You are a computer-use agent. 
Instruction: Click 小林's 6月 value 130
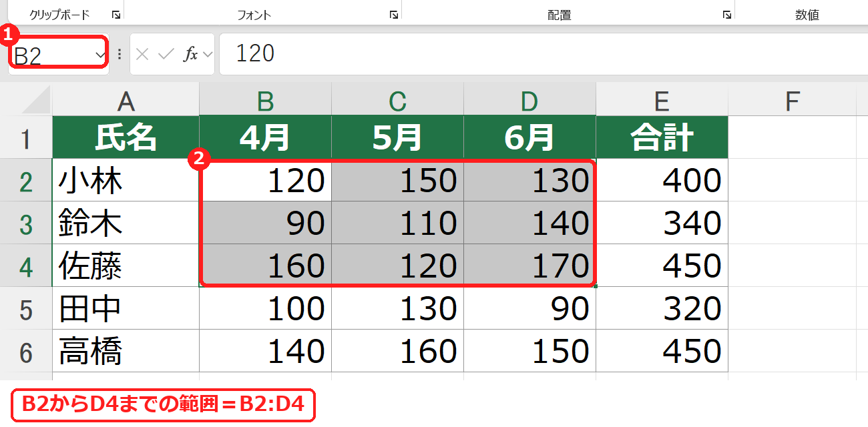coord(530,180)
